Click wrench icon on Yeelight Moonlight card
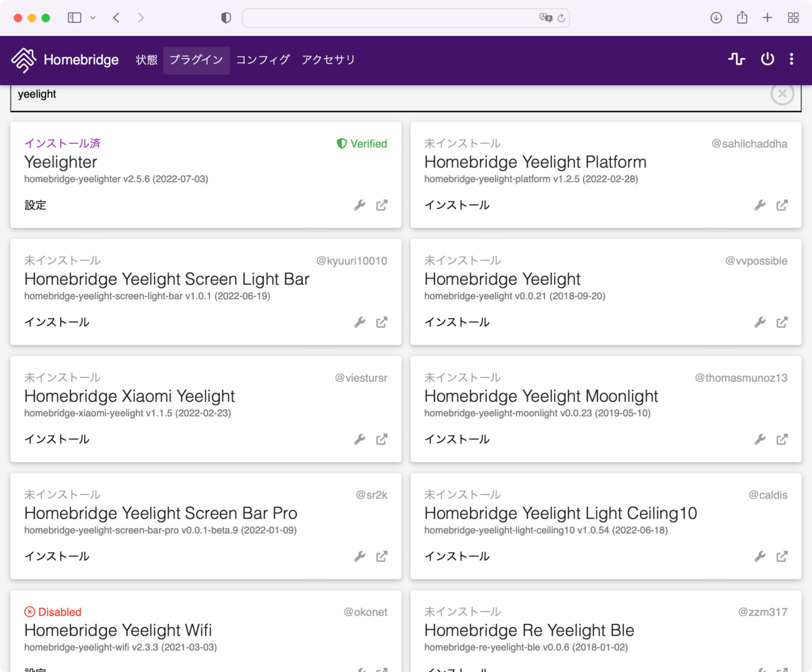The width and height of the screenshot is (812, 672). (760, 439)
